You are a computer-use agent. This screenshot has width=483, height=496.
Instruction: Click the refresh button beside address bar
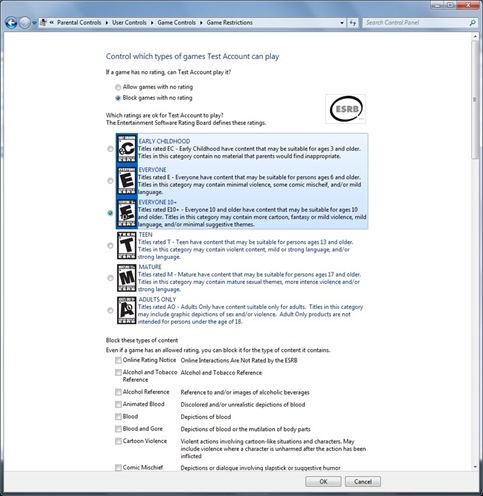click(x=352, y=23)
